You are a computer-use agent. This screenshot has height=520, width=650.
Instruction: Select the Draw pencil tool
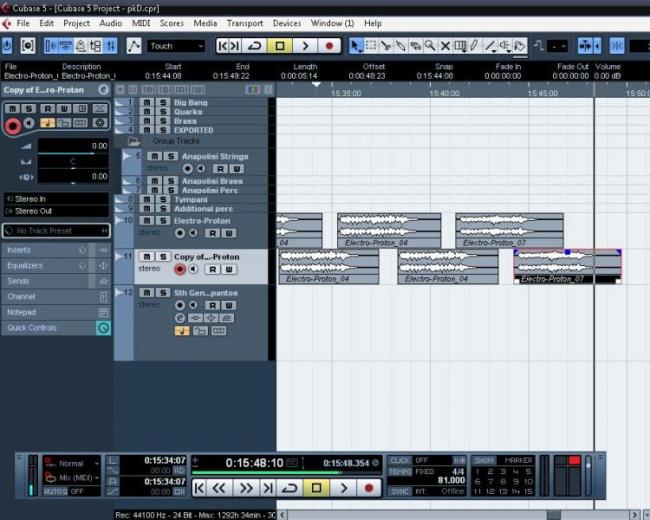pyautogui.click(x=475, y=46)
